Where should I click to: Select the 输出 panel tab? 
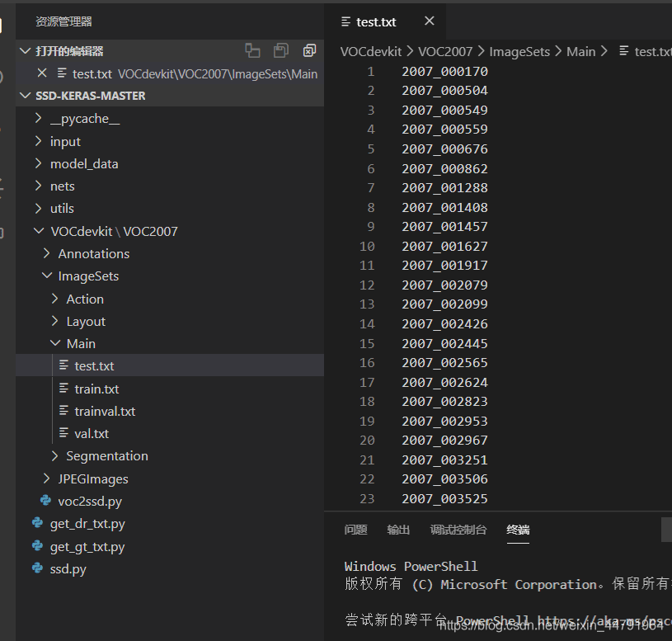click(x=398, y=530)
